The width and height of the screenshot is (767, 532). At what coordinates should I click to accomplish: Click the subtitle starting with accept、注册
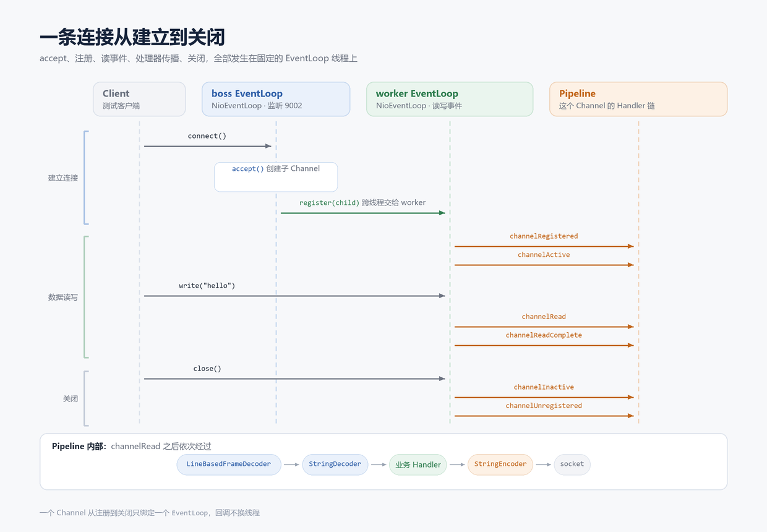click(199, 59)
